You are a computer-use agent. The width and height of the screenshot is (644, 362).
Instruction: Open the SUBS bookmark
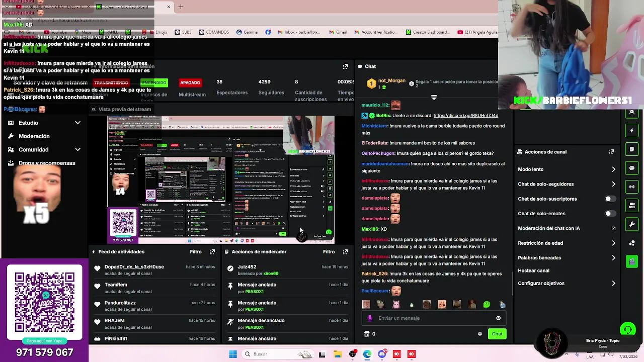pos(183,32)
